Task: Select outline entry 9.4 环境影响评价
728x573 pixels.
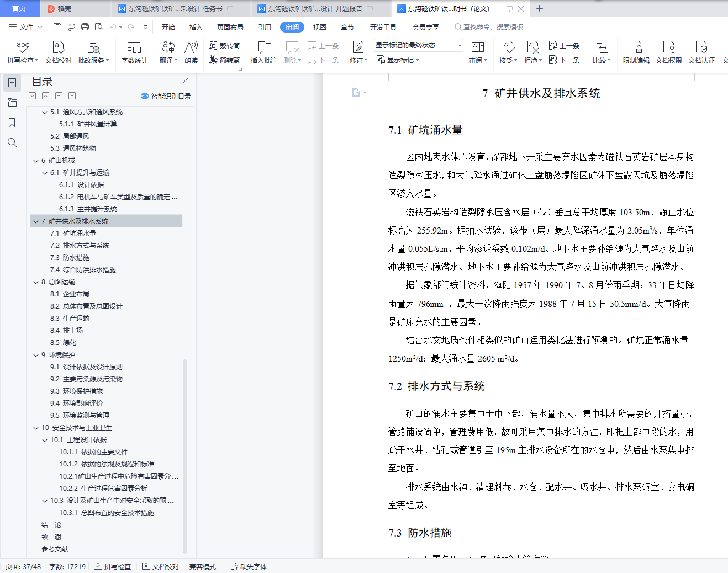Action: [x=77, y=404]
